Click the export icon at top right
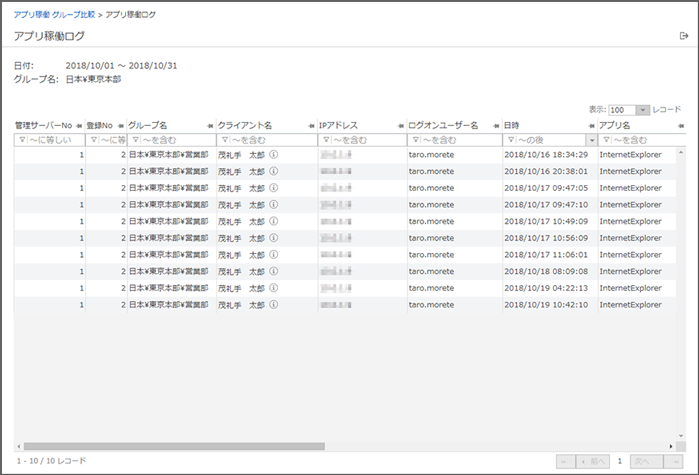The image size is (699, 475). coord(683,36)
